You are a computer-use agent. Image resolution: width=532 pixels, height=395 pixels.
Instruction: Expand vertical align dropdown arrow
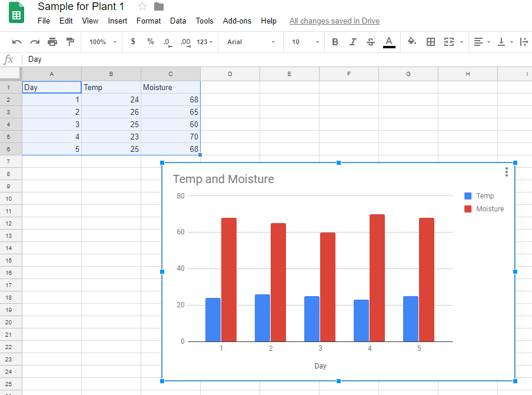click(x=511, y=42)
